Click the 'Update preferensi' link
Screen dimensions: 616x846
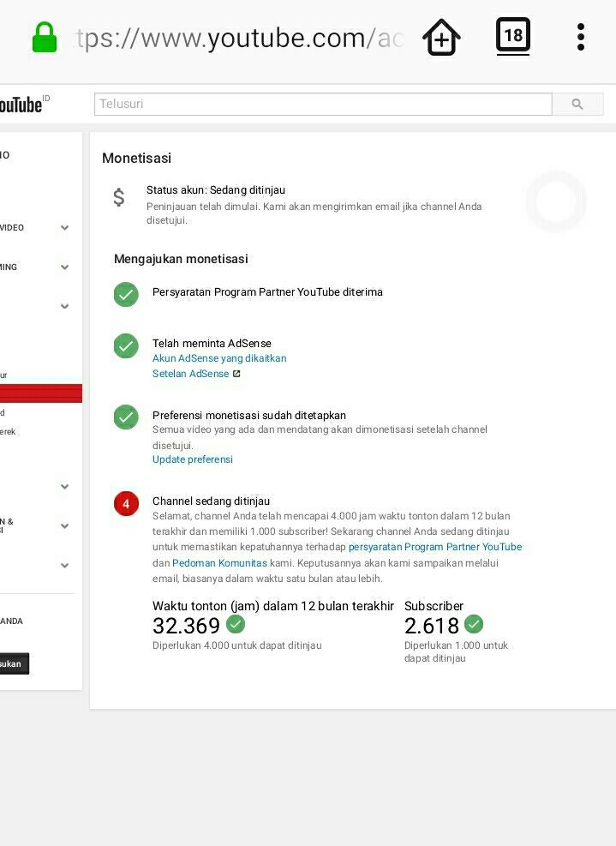193,459
